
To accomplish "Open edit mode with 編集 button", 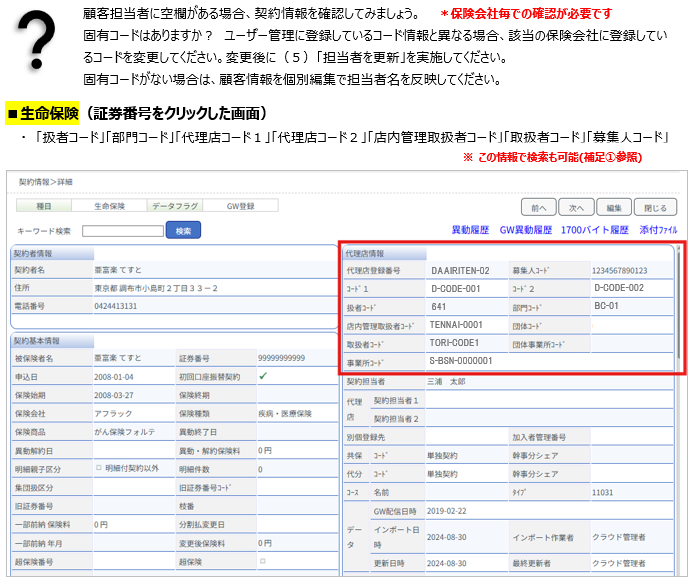I will pyautogui.click(x=614, y=208).
